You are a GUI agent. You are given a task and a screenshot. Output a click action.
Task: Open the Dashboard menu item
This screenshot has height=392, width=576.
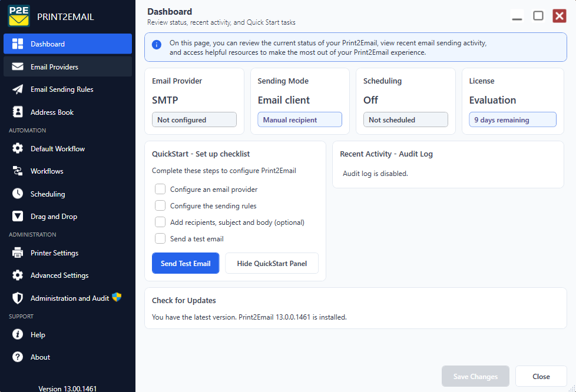coord(68,44)
